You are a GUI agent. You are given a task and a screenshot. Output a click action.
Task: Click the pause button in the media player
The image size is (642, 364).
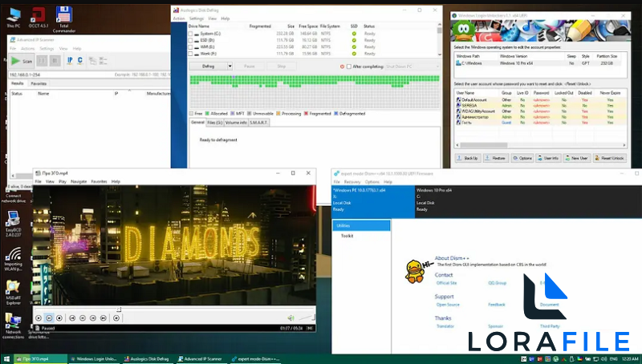(x=49, y=317)
